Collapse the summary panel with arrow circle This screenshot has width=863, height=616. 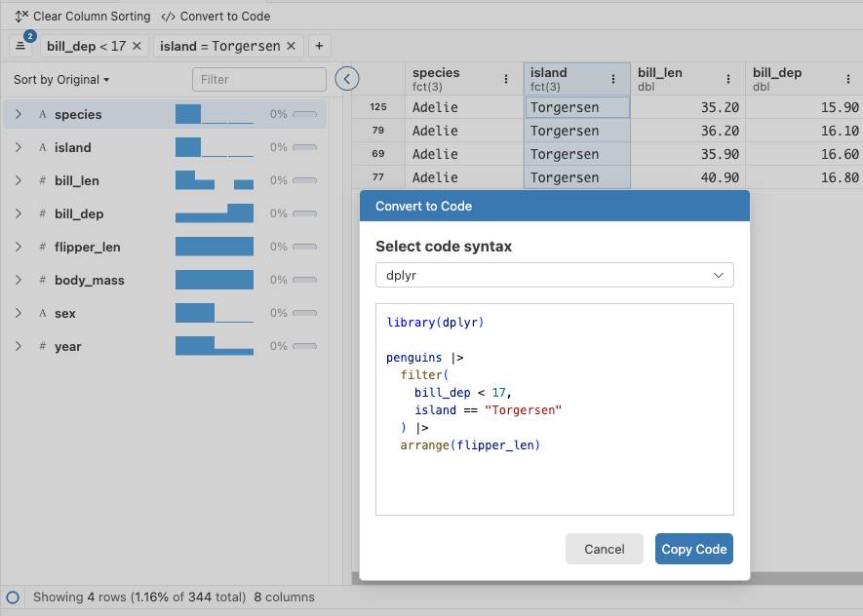(x=346, y=79)
